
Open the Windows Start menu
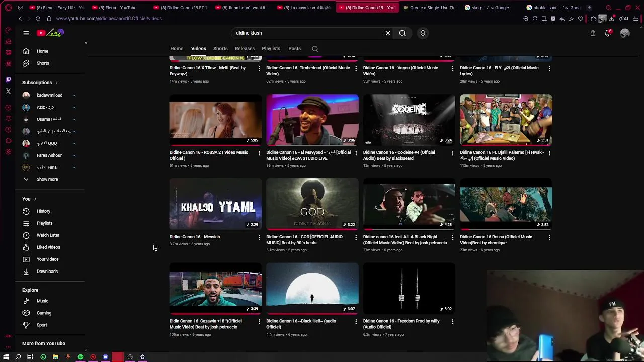(6, 357)
